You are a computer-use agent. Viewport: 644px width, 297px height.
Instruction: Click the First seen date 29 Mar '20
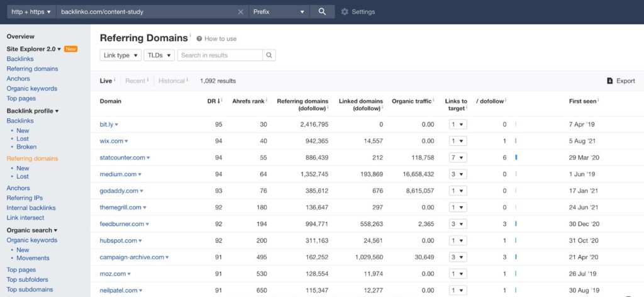click(x=584, y=157)
